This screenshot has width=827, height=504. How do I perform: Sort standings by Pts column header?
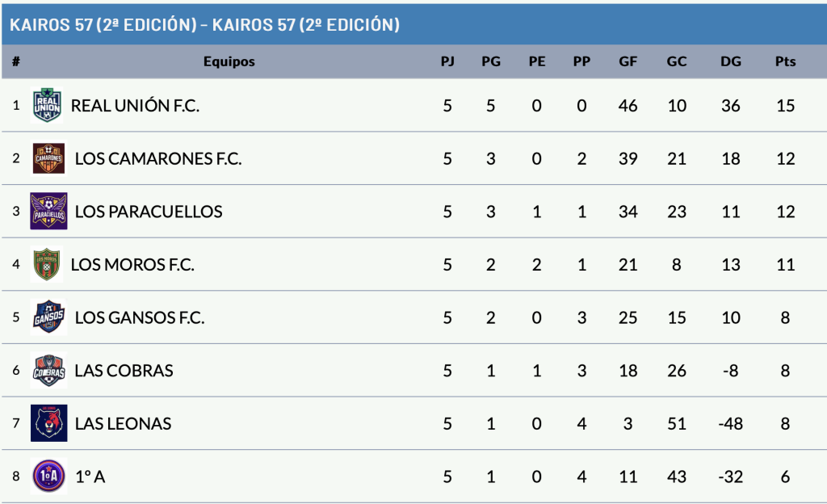tap(785, 61)
